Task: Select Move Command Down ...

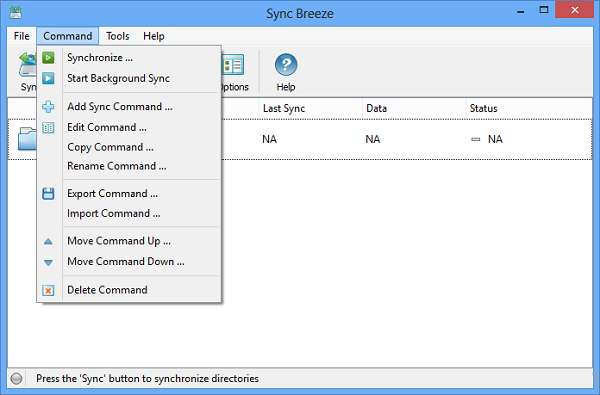Action: click(129, 262)
